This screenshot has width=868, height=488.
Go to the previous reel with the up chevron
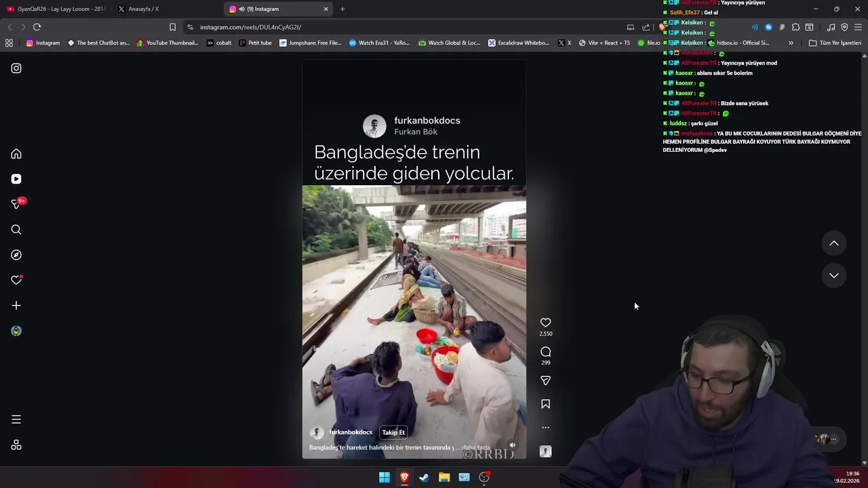pyautogui.click(x=834, y=243)
